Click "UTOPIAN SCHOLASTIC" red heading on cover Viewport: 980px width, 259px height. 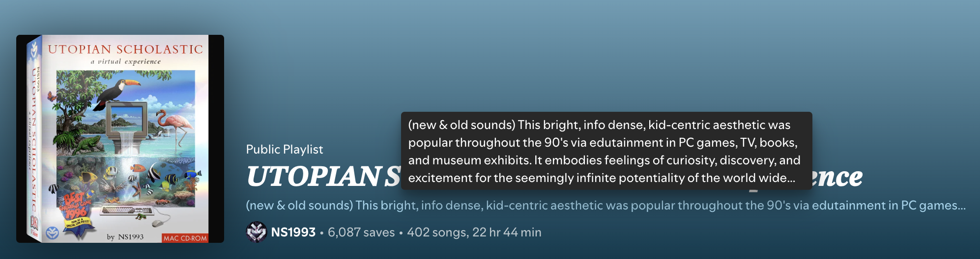tap(125, 49)
